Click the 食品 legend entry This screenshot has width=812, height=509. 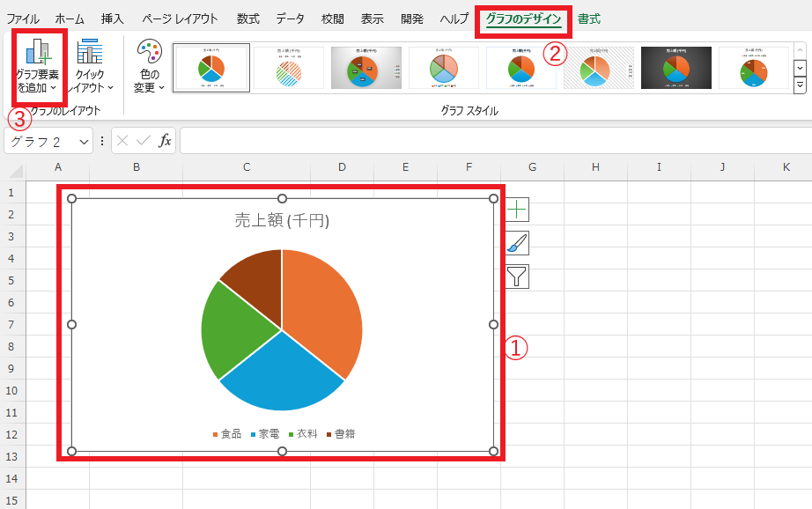pyautogui.click(x=227, y=434)
